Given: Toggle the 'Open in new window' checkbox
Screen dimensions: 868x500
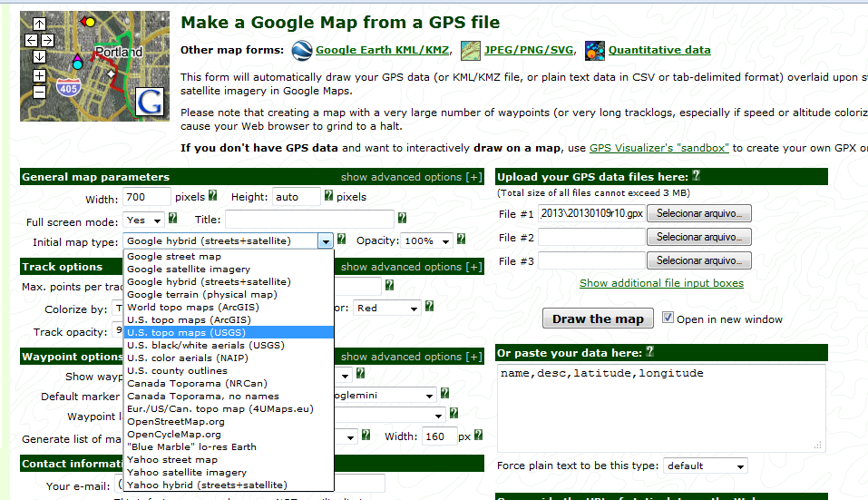Looking at the screenshot, I should tap(668, 319).
